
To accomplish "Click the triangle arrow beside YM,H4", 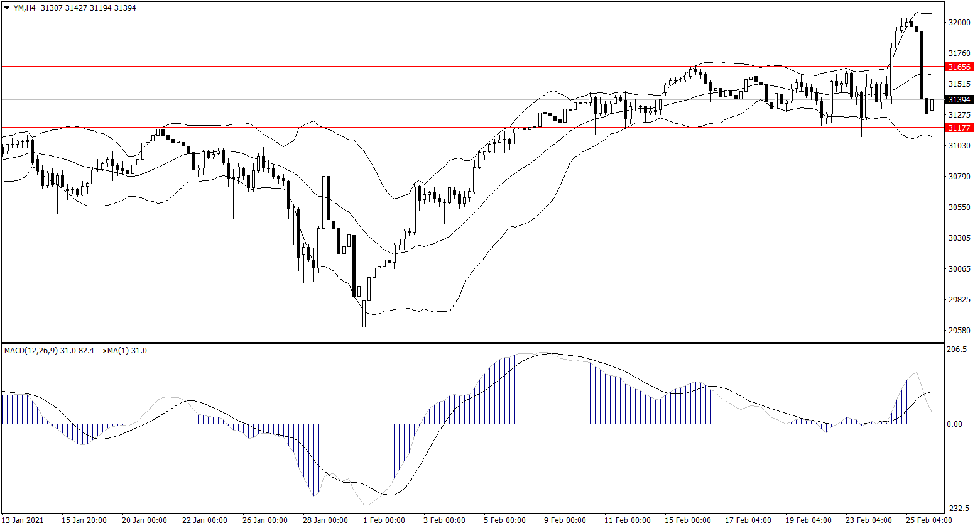I will (7, 8).
